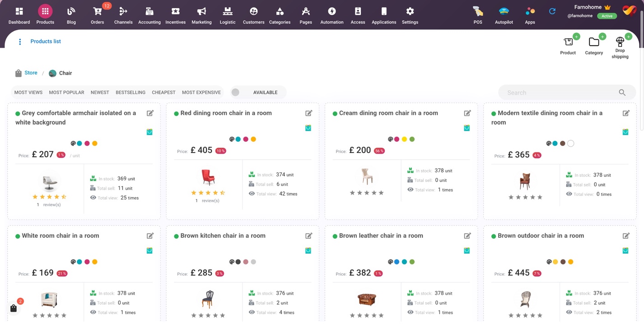Open Brown outdoor chair in a room title

[x=541, y=236]
